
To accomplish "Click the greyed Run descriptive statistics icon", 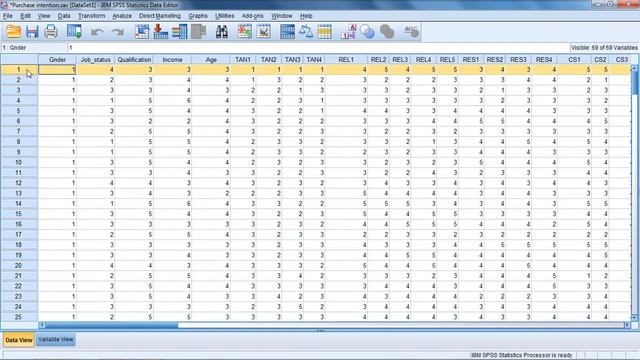I will click(198, 32).
